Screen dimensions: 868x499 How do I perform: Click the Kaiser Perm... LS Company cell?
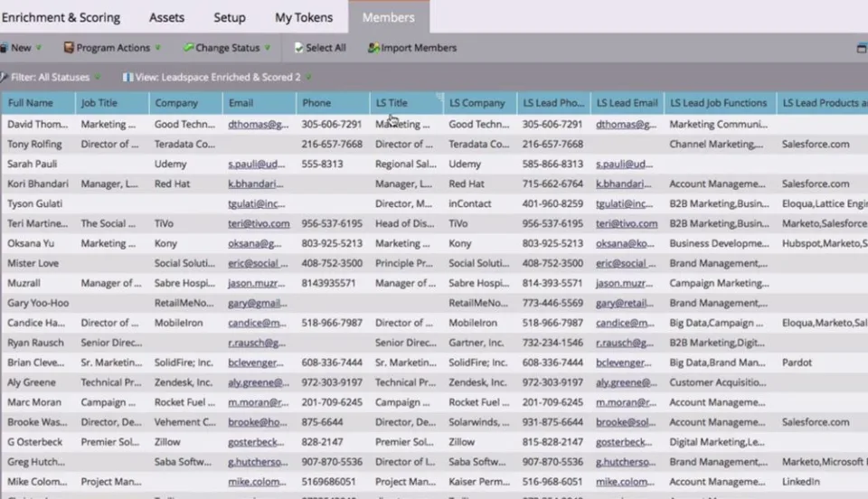point(479,482)
